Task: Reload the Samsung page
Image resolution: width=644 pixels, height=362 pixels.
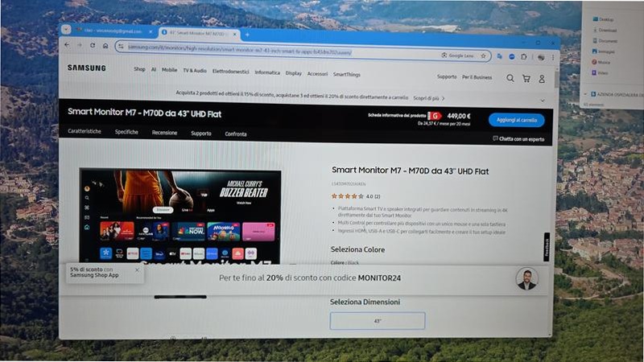Action: coord(93,46)
